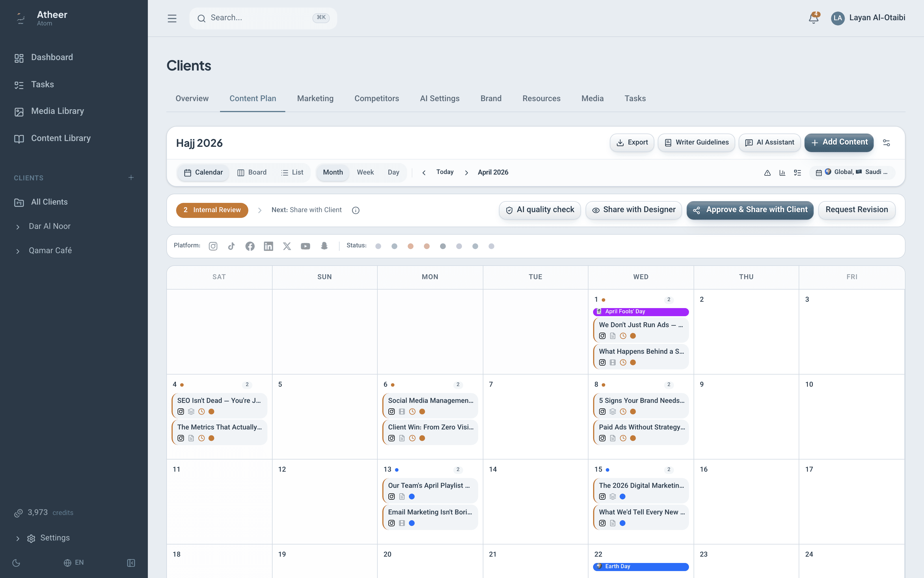The height and width of the screenshot is (578, 924).
Task: Click the info icon beside Share with Client
Action: pyautogui.click(x=355, y=210)
